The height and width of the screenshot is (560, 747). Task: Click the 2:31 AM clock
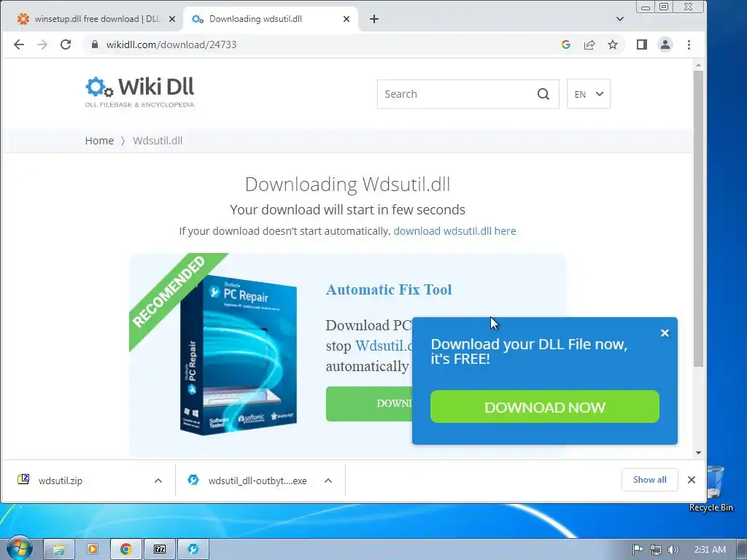[709, 550]
